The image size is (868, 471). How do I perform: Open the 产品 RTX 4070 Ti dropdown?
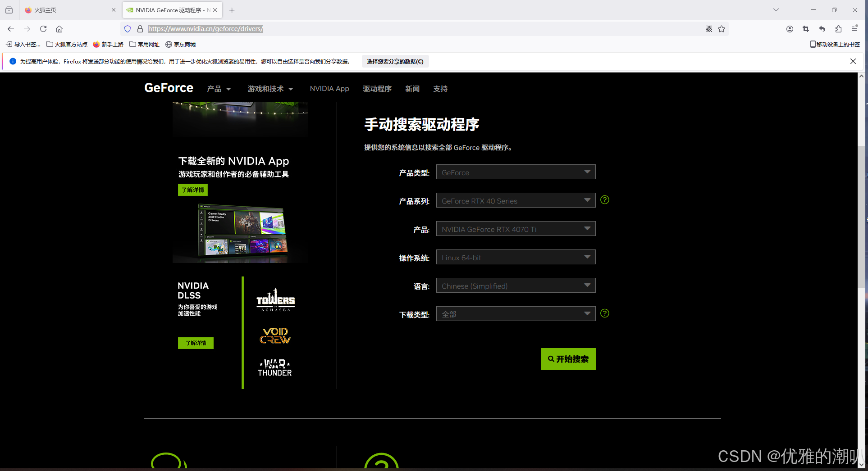(x=516, y=229)
